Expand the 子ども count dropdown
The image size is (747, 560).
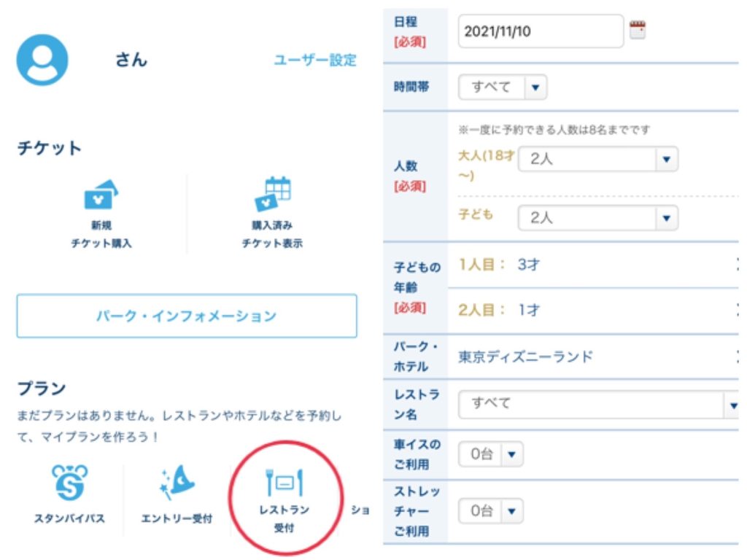click(597, 217)
